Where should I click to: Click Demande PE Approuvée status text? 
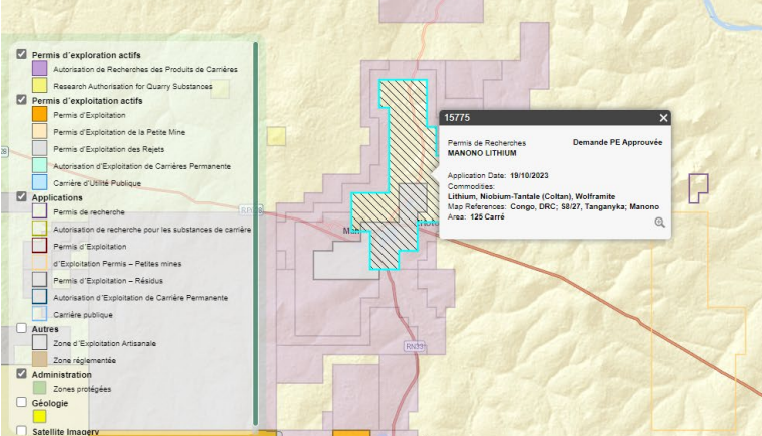(x=617, y=142)
